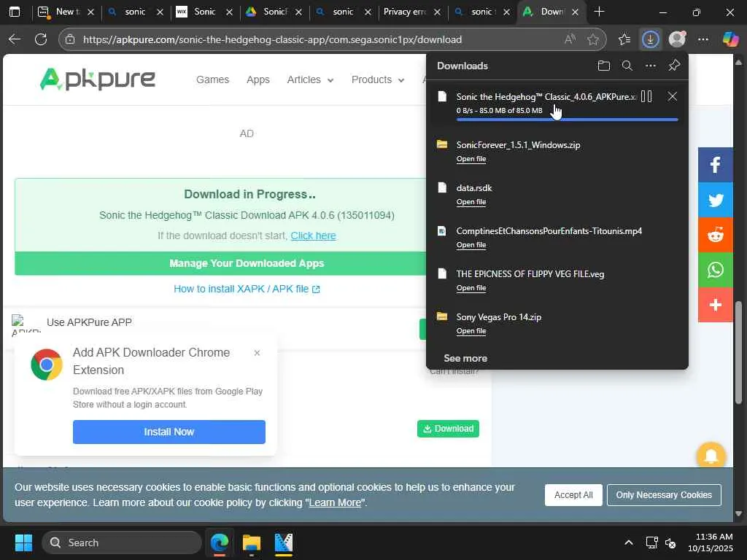Viewport: 747px width, 560px height.
Task: Open file for THE EPICNESS OF FLIPPY VEG FILE.veg
Action: (471, 288)
